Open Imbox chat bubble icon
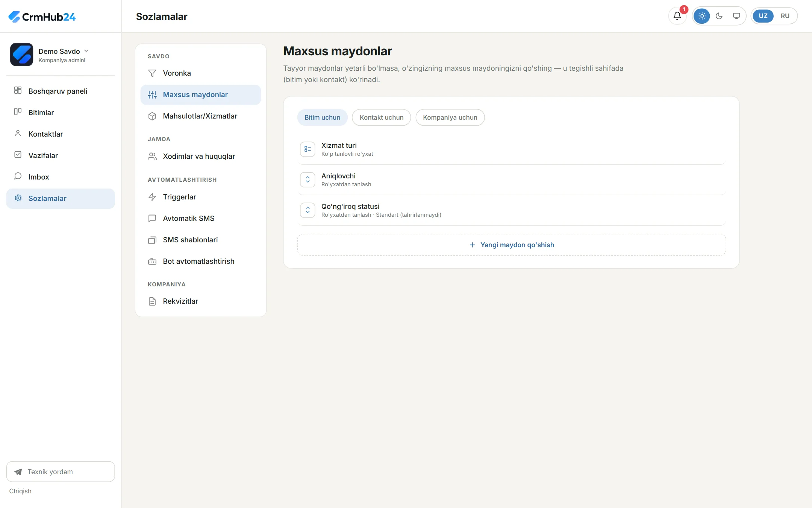The image size is (812, 508). (18, 176)
